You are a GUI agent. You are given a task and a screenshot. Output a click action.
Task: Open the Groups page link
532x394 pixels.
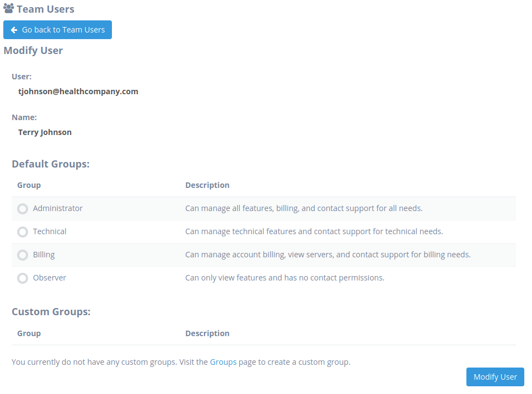pyautogui.click(x=223, y=362)
